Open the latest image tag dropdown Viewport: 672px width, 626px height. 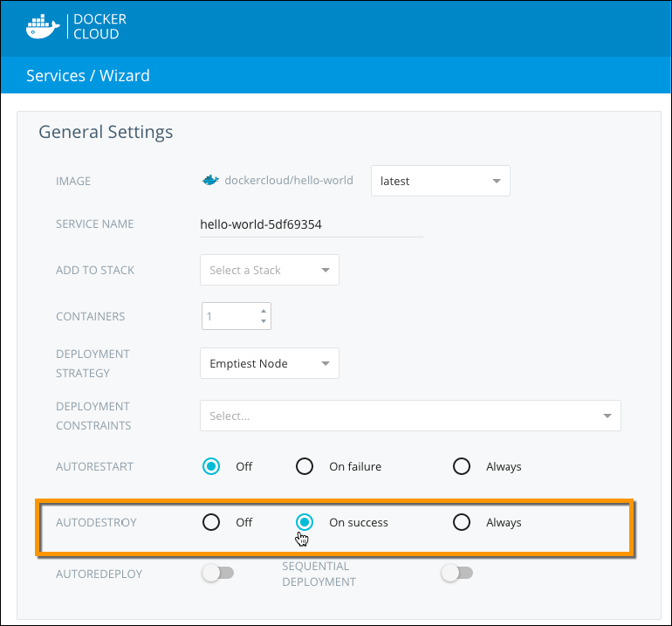(441, 181)
